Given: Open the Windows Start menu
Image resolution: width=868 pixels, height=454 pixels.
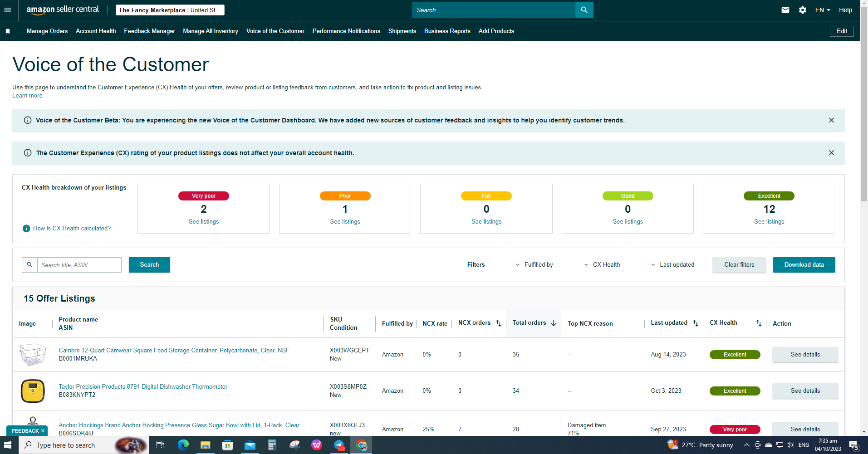Looking at the screenshot, I should 8,445.
